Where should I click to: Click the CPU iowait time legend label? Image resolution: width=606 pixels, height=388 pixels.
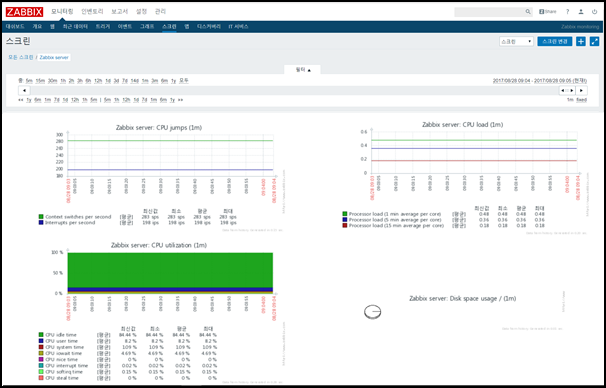[x=63, y=353]
